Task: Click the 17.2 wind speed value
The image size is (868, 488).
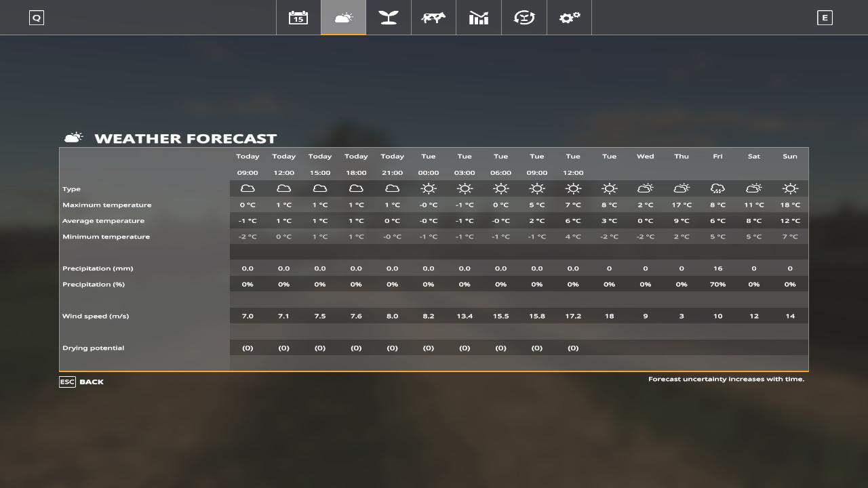Action: [x=573, y=317]
